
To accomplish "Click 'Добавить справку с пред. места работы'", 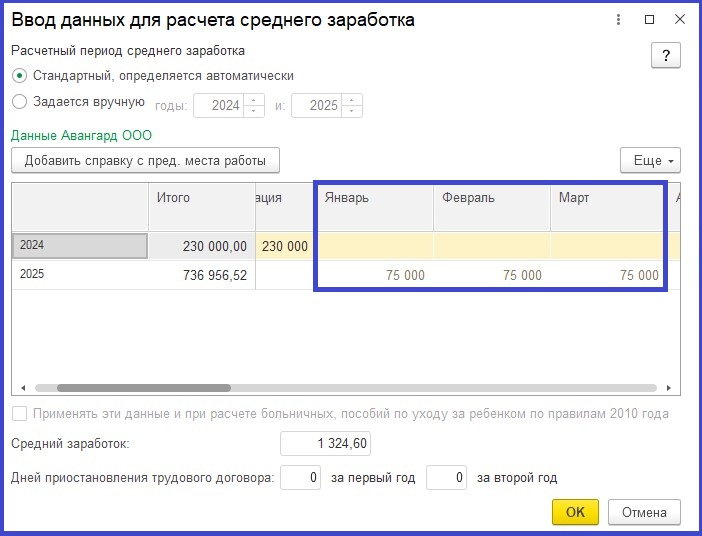I will [145, 160].
